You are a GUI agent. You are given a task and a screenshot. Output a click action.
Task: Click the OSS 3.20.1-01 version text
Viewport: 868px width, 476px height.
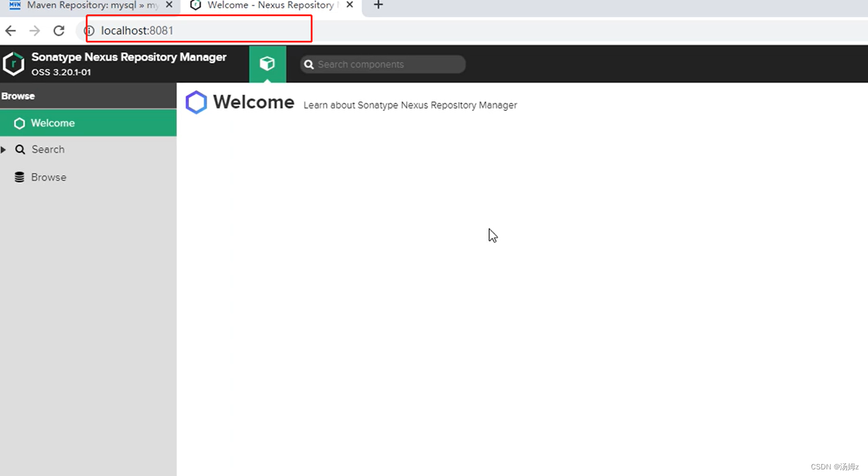point(61,72)
